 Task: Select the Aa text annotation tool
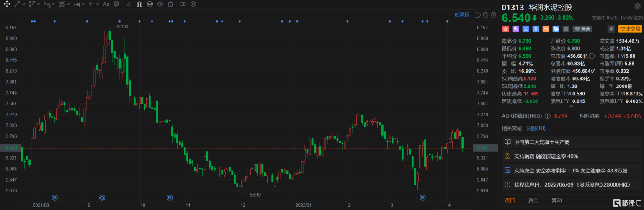coord(106,4)
